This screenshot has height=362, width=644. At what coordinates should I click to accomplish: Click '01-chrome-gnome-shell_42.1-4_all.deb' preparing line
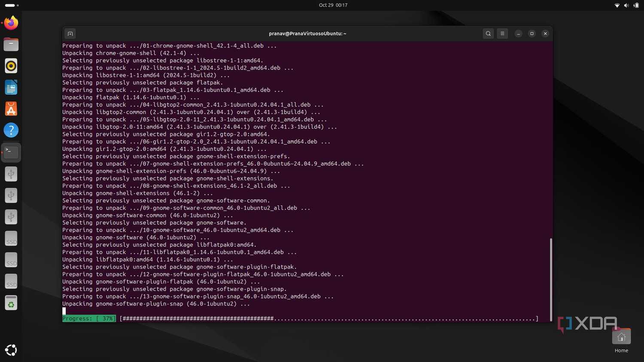(x=170, y=45)
